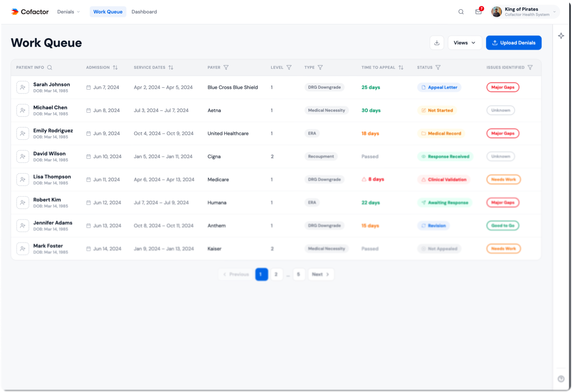Click the Upload Denials button
572x392 pixels.
point(514,43)
